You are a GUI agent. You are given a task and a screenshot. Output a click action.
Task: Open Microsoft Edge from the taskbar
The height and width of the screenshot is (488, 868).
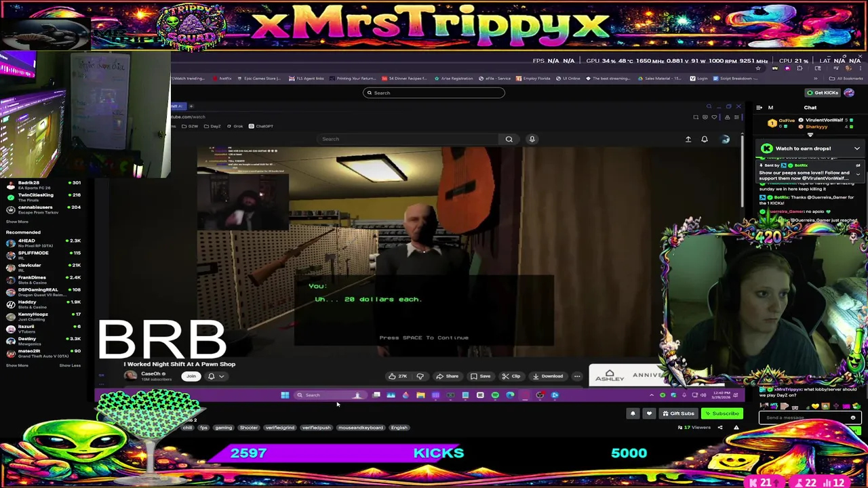[x=510, y=395]
